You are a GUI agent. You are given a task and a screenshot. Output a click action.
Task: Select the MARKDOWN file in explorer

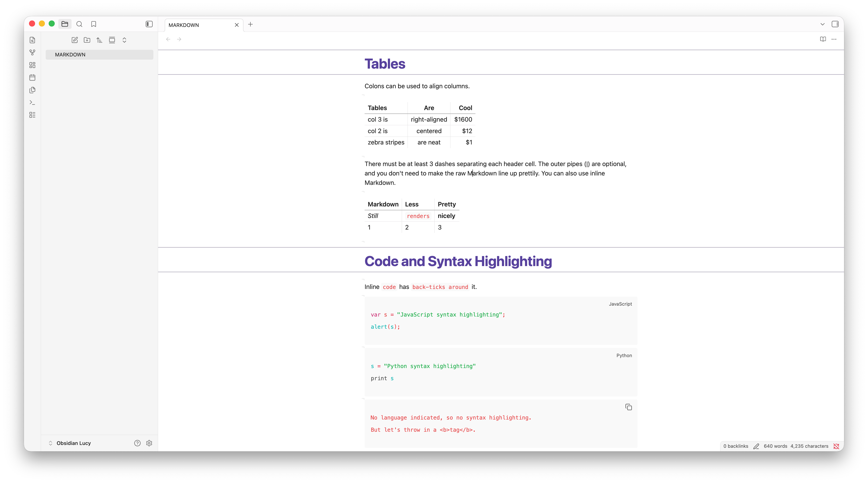99,54
